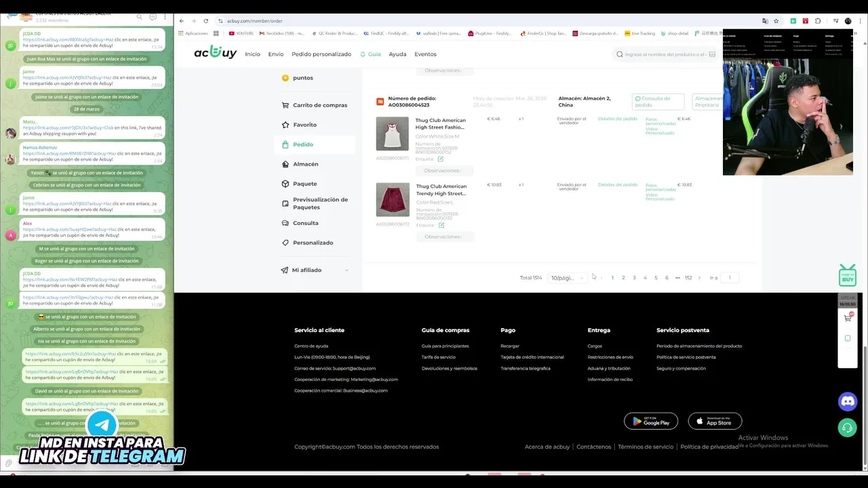Viewport: 868px width, 488px height.
Task: Open the YOUTUBE bookmark in bookmarks bar
Action: pyautogui.click(x=241, y=33)
